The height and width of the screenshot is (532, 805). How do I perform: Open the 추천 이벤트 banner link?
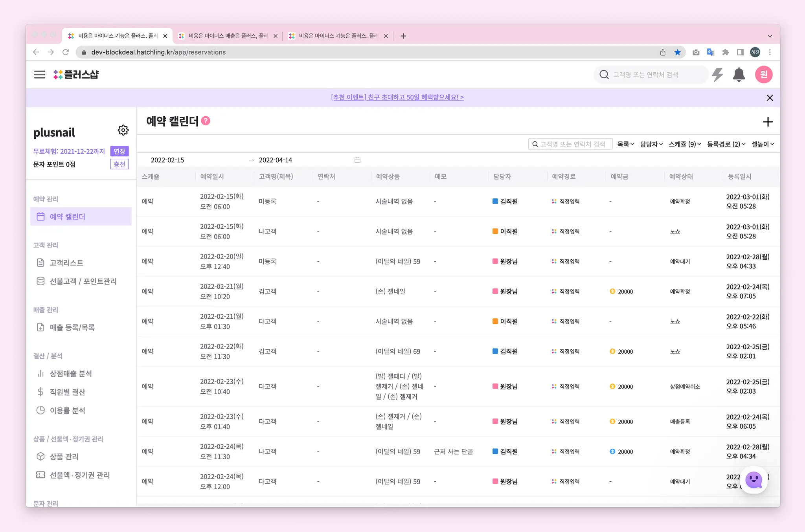click(x=397, y=97)
